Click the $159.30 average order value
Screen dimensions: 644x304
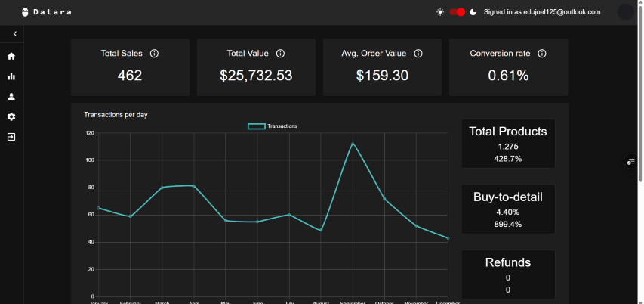[382, 76]
